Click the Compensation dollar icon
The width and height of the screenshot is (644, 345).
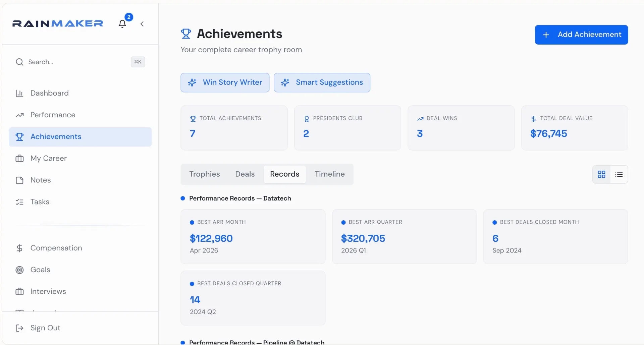click(19, 248)
